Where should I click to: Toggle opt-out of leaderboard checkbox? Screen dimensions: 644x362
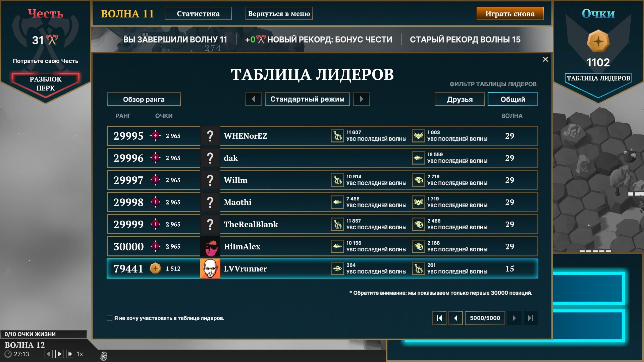pyautogui.click(x=110, y=318)
